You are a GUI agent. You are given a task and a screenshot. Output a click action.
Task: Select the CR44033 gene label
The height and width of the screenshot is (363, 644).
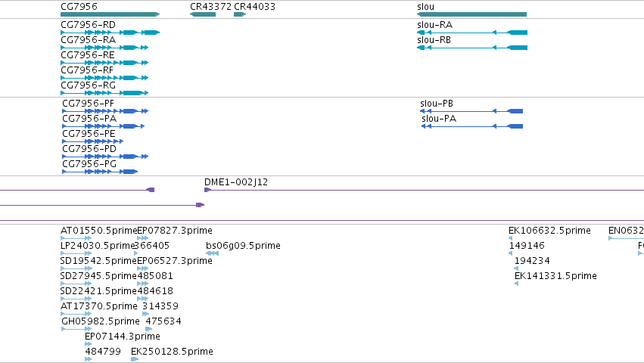point(254,7)
